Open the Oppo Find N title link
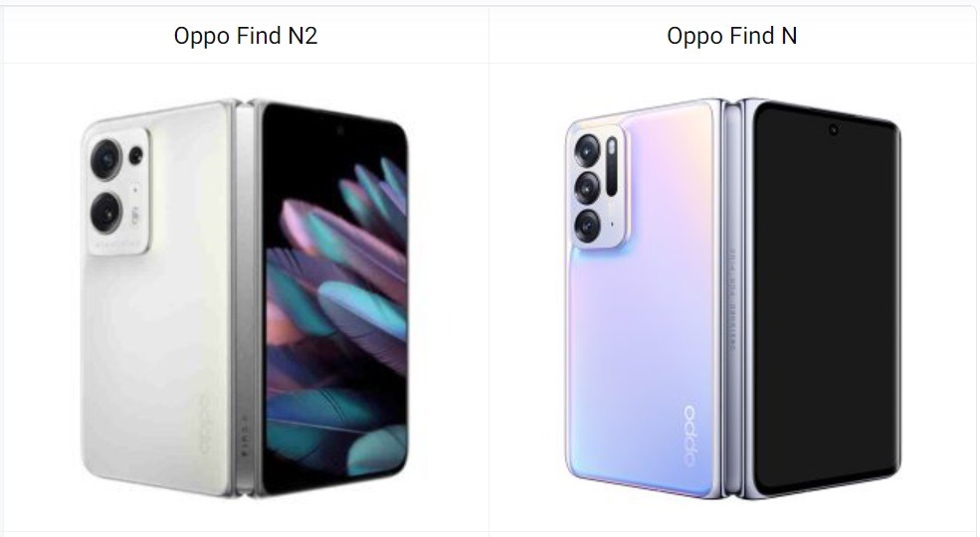Viewport: 980px width, 537px height. (x=732, y=36)
